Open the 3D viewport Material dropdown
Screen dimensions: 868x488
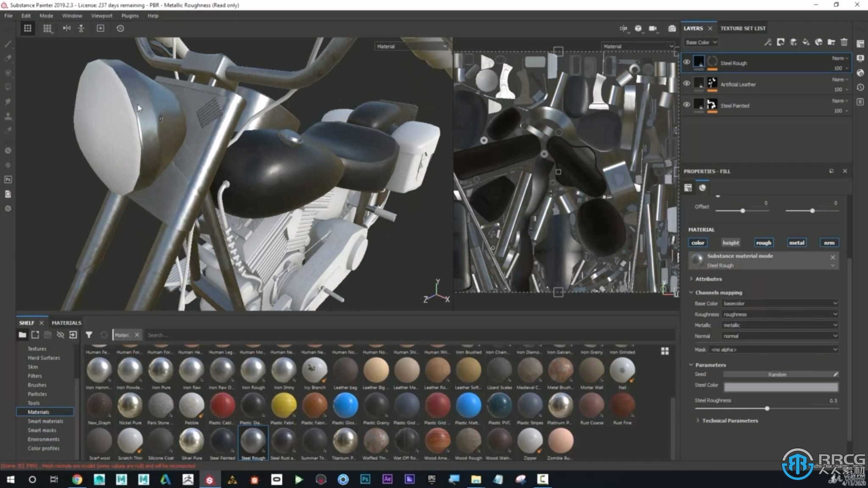412,46
